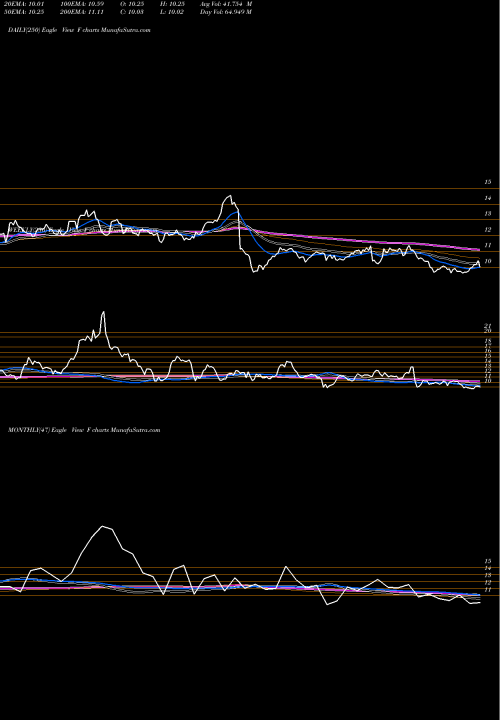The height and width of the screenshot is (720, 500).
Task: Click the 15 price label on daily chart axis
Action: click(x=488, y=182)
